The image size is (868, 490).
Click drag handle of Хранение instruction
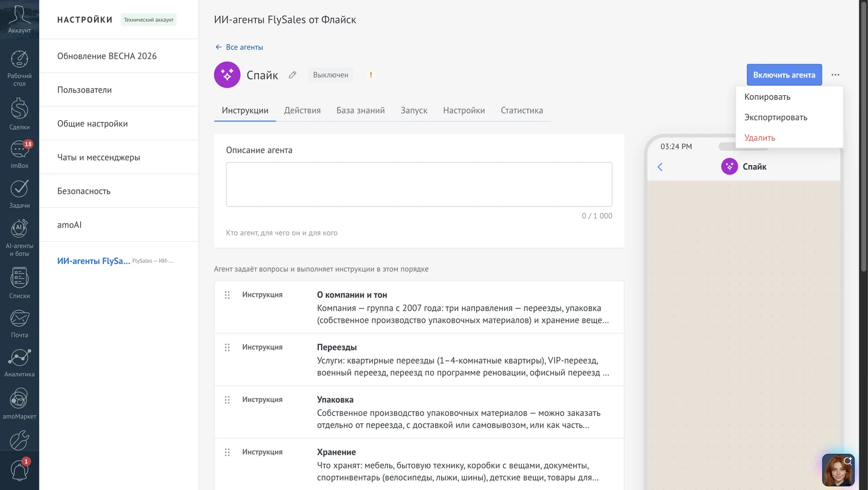227,452
